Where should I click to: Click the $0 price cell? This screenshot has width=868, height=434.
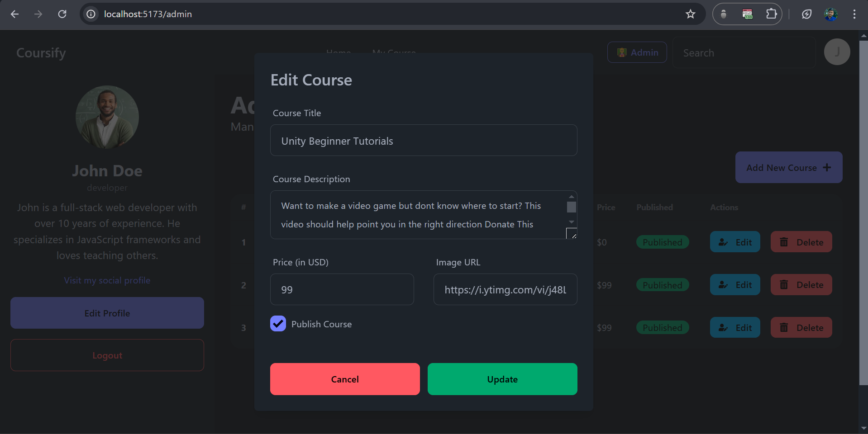[602, 242]
